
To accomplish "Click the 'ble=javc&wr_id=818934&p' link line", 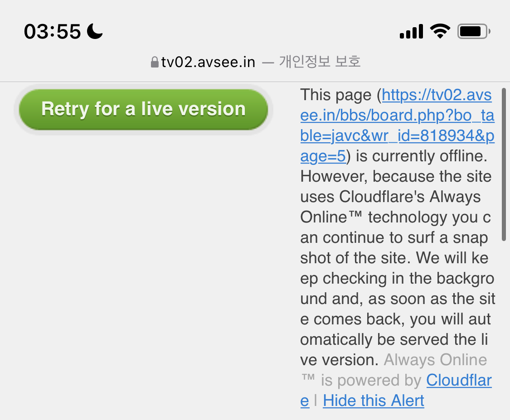I will [397, 135].
